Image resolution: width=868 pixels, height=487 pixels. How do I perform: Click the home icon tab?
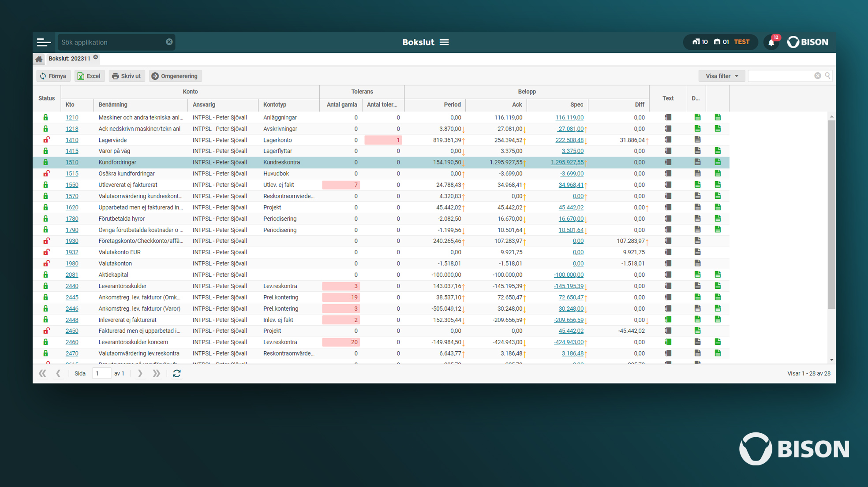coord(39,59)
